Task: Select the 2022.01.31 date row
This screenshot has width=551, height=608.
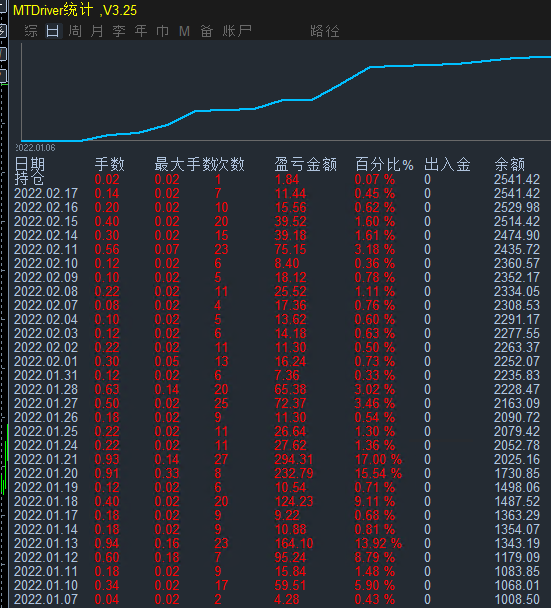Action: 46,375
